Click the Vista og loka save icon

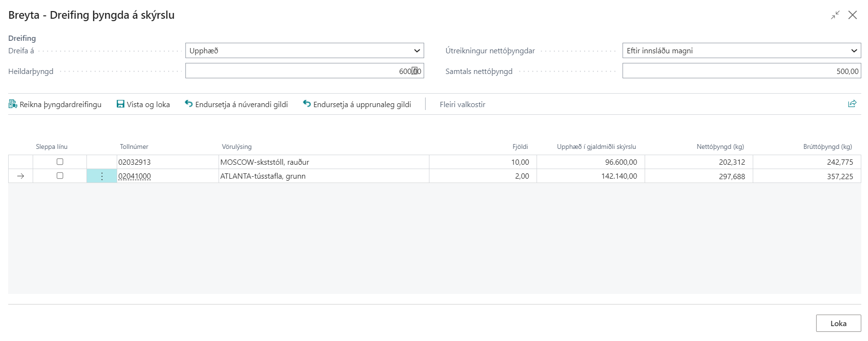(x=121, y=104)
